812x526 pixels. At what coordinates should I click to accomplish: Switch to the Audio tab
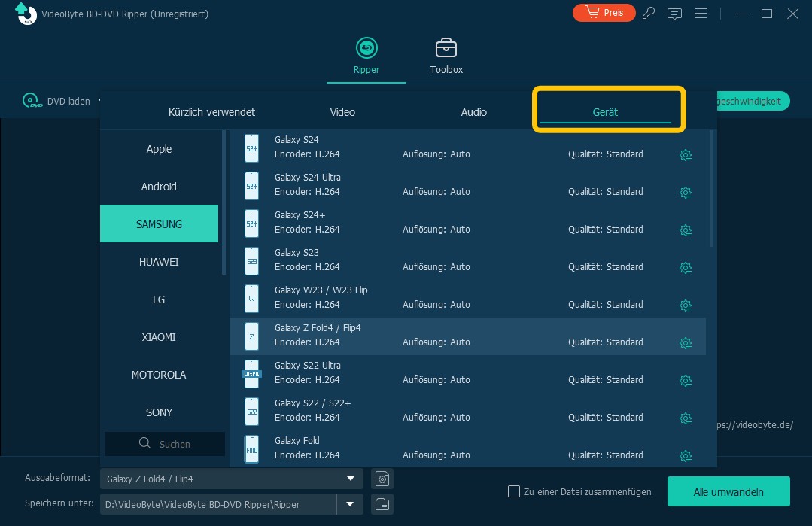[474, 112]
